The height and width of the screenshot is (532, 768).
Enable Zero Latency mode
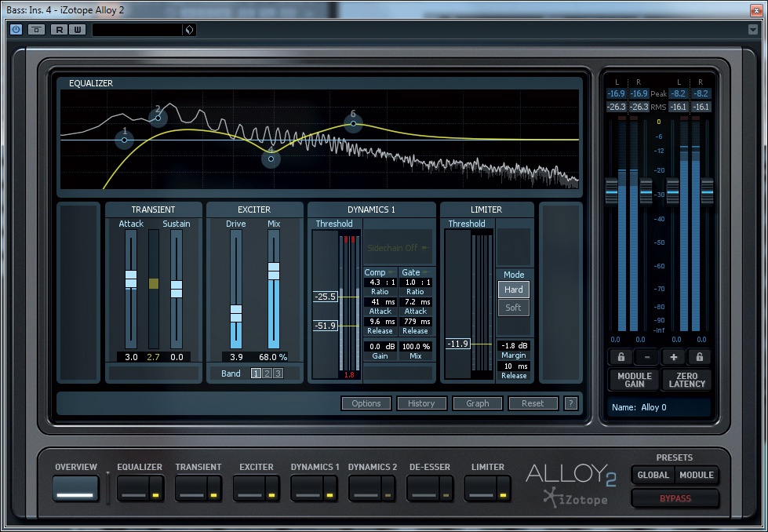coord(686,380)
